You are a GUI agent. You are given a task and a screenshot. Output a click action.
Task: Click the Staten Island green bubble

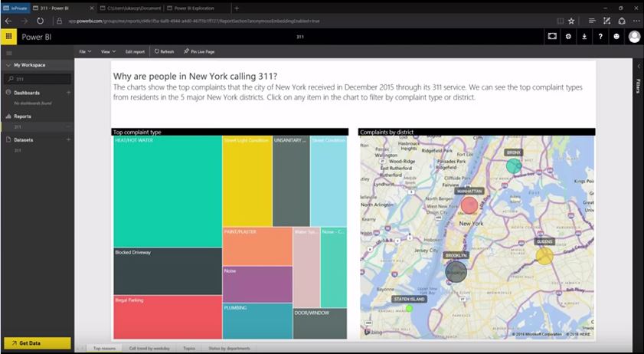point(409,308)
